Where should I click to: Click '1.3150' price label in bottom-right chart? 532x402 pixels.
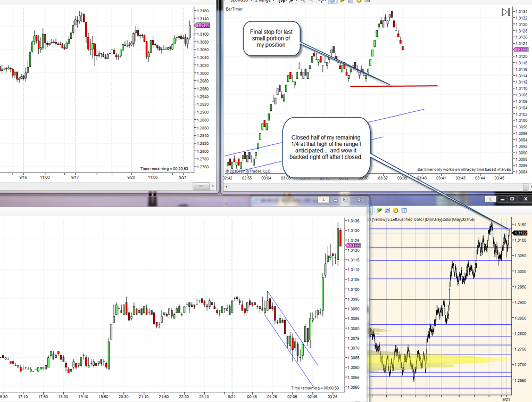[520, 225]
